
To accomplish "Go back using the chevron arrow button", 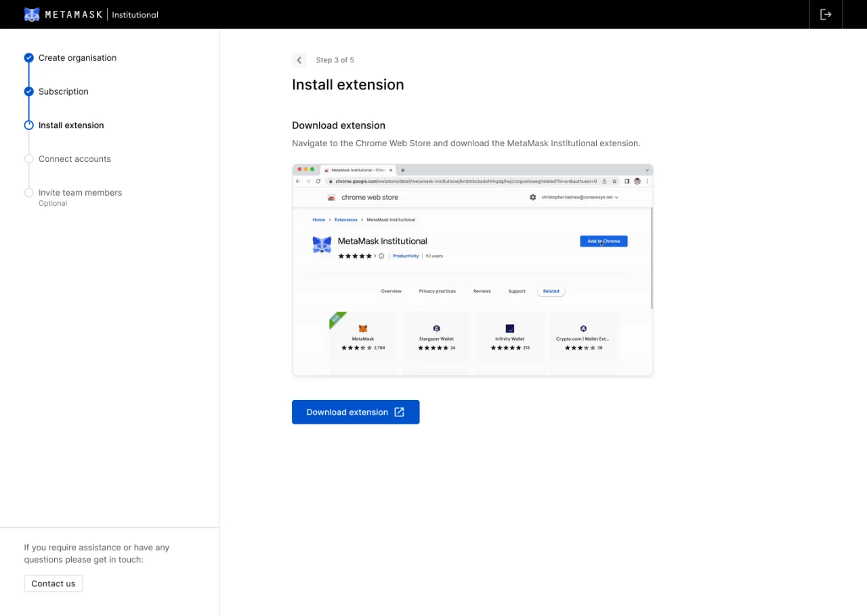I will pos(299,60).
